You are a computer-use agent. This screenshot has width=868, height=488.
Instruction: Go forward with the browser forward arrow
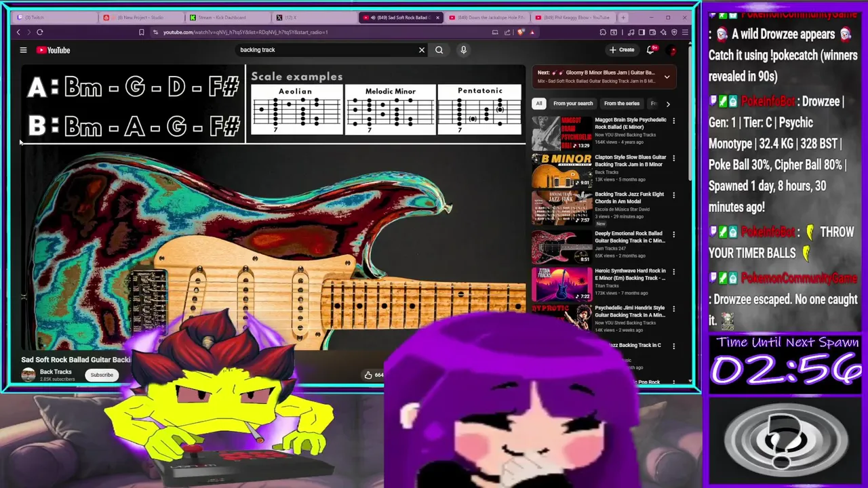(28, 32)
